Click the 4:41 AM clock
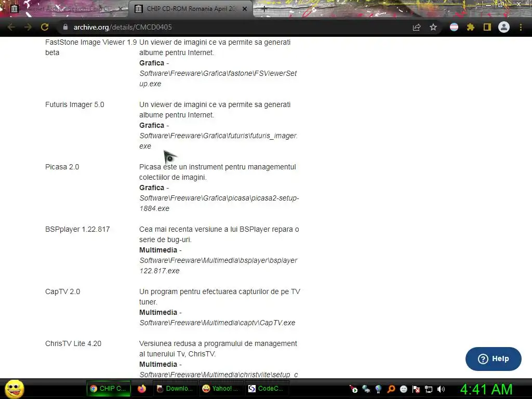Image resolution: width=532 pixels, height=399 pixels. coord(486,390)
